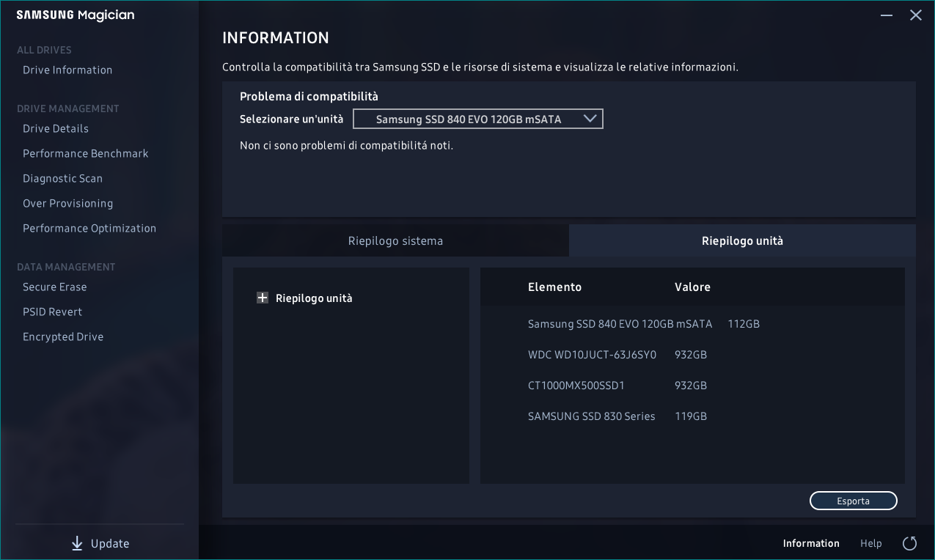This screenshot has width=935, height=560.
Task: Open Drive Information in sidebar
Action: tap(67, 70)
